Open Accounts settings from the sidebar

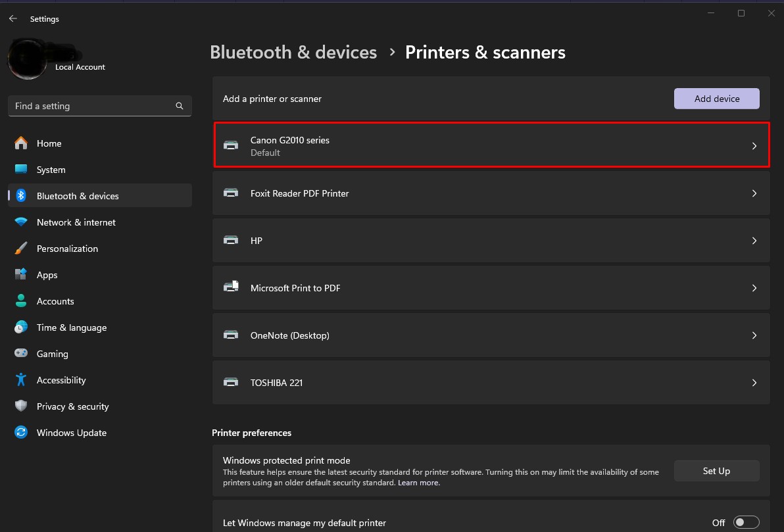point(100,301)
